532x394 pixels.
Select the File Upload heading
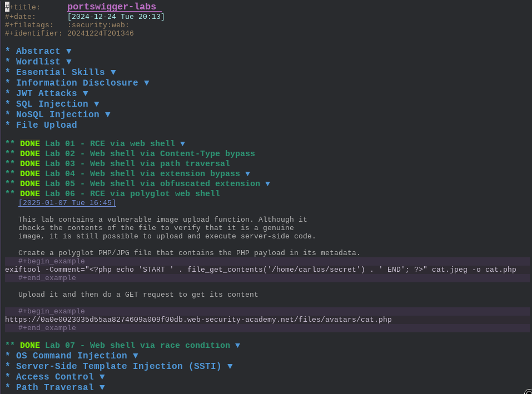coord(47,125)
